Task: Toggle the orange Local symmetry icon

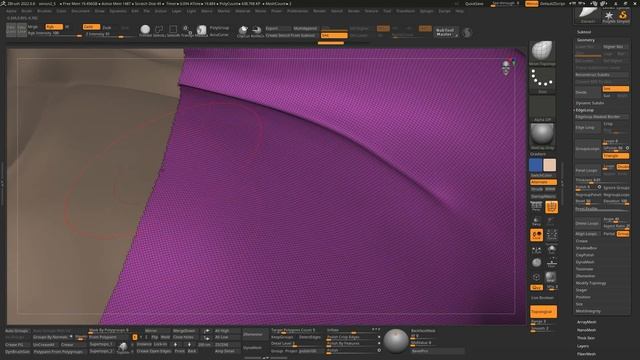Action: click(x=536, y=235)
